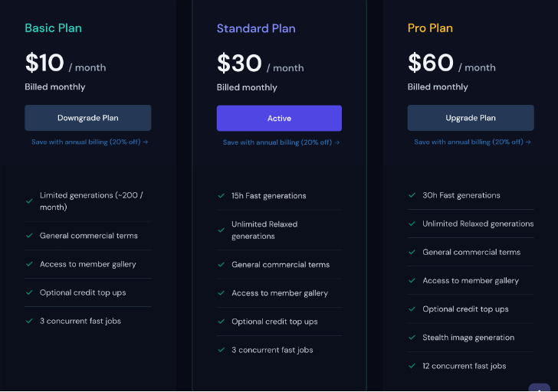Open Basic Plan annual billing savings link
Image resolution: width=558 pixels, height=392 pixels.
click(x=90, y=142)
